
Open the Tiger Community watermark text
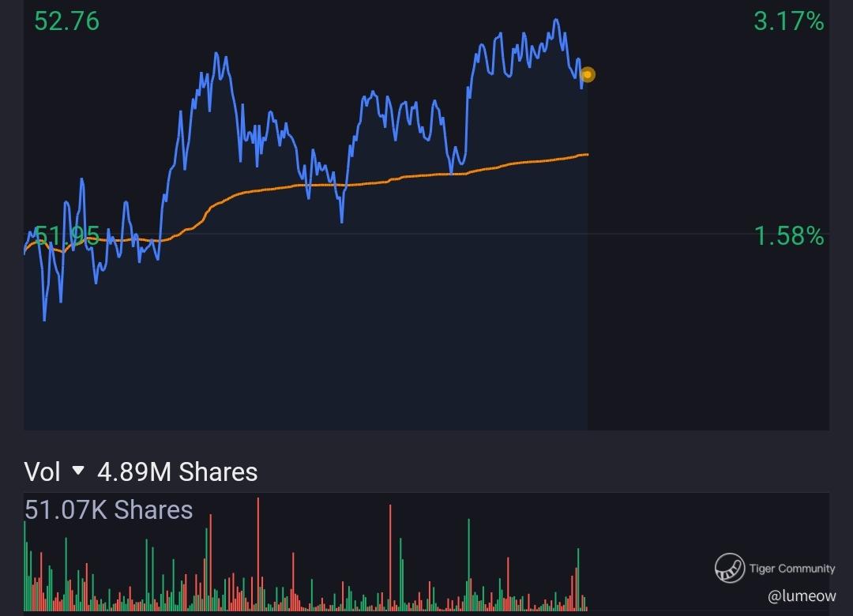coord(791,569)
